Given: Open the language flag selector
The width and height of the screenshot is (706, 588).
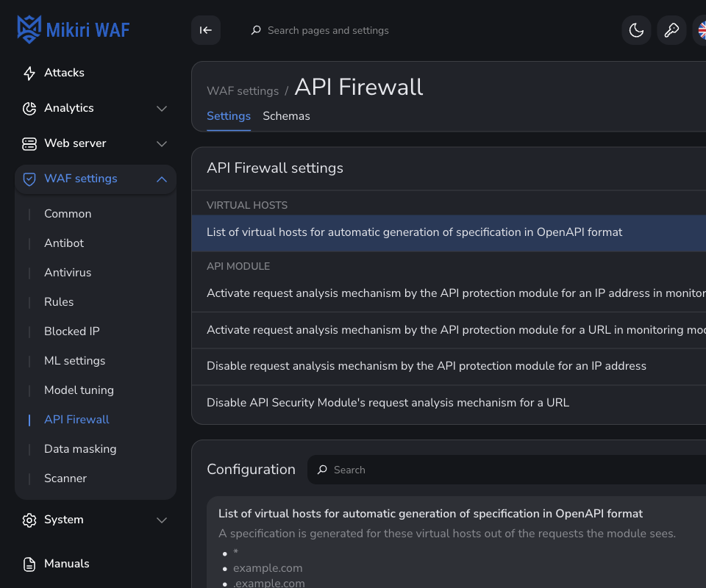Looking at the screenshot, I should click(x=701, y=30).
